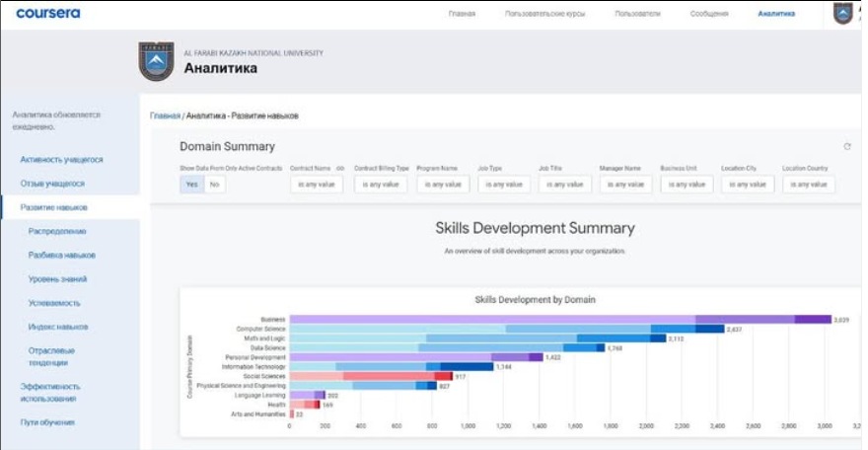This screenshot has width=868, height=450.
Task: Select Yes for only active contracts
Action: (191, 185)
